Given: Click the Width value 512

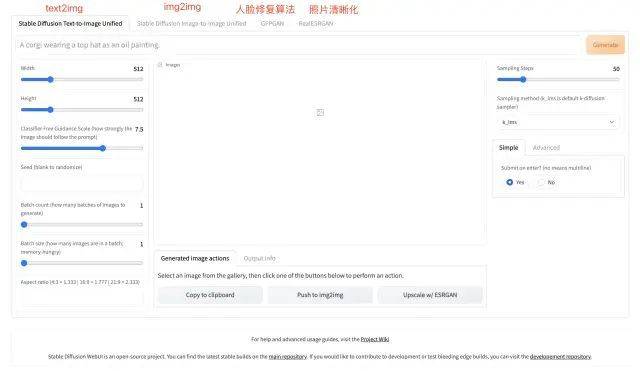Looking at the screenshot, I should pyautogui.click(x=138, y=69).
